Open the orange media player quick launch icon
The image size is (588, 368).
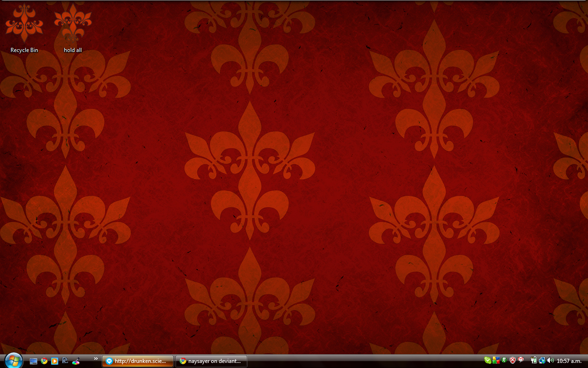click(x=55, y=361)
